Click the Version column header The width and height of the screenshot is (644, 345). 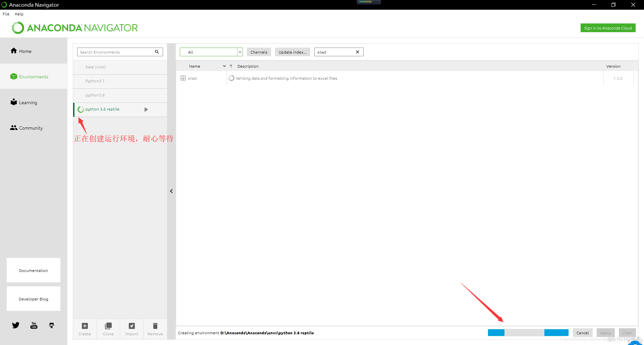[x=613, y=66]
